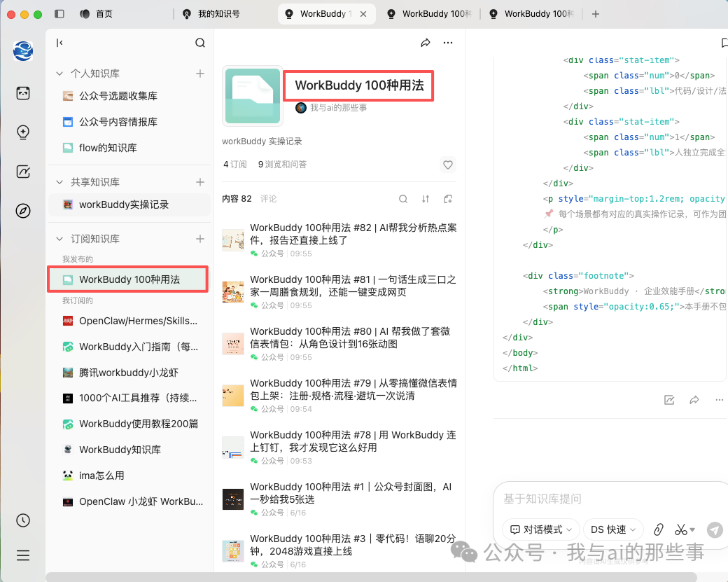The height and width of the screenshot is (582, 728).
Task: Open article #81 三口之家一周膳食规划
Action: point(339,291)
